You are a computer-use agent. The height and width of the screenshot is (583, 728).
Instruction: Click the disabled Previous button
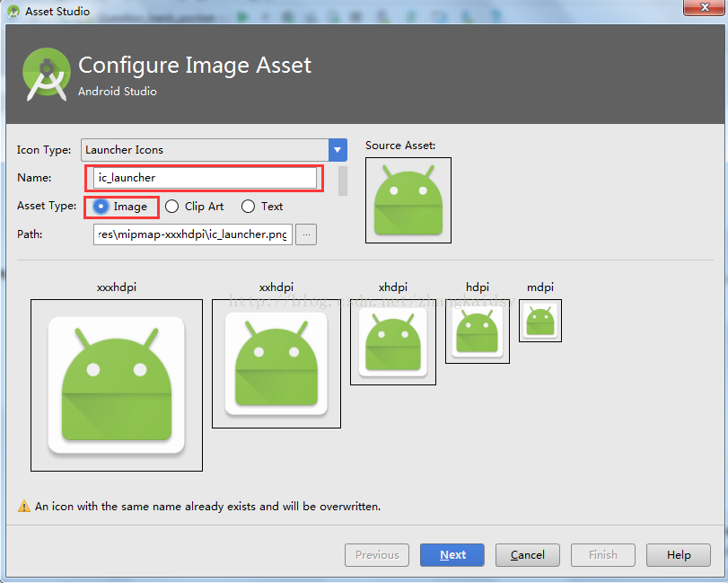point(377,555)
